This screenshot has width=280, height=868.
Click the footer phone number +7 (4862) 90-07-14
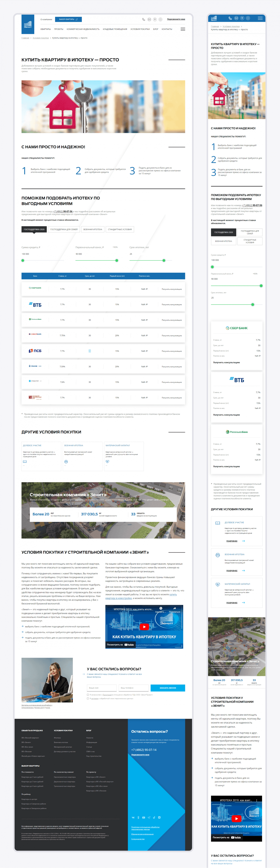[144, 750]
